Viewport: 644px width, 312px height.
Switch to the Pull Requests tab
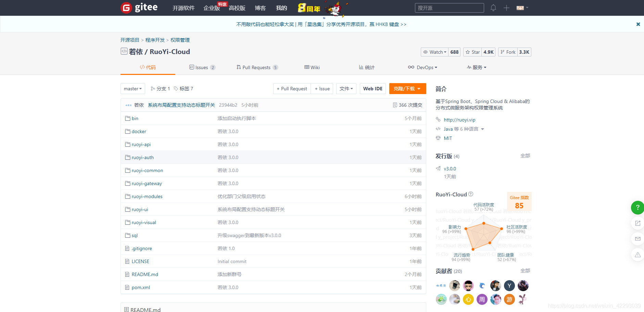(257, 67)
